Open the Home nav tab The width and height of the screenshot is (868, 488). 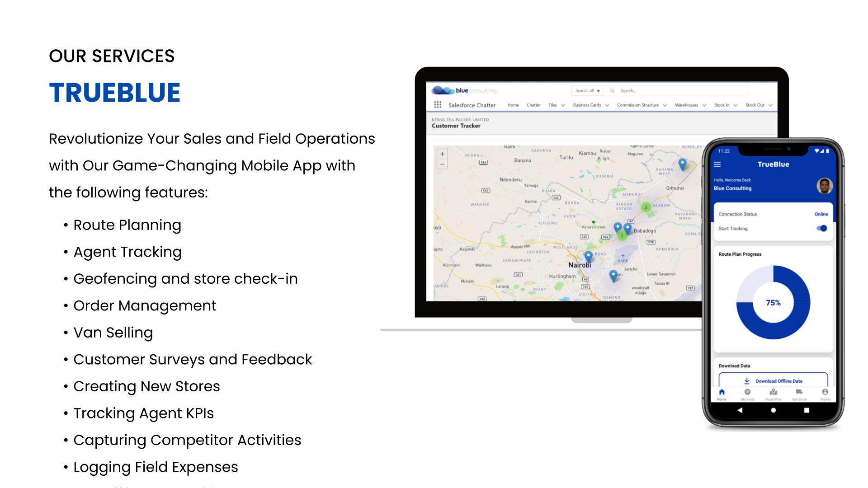pyautogui.click(x=513, y=105)
